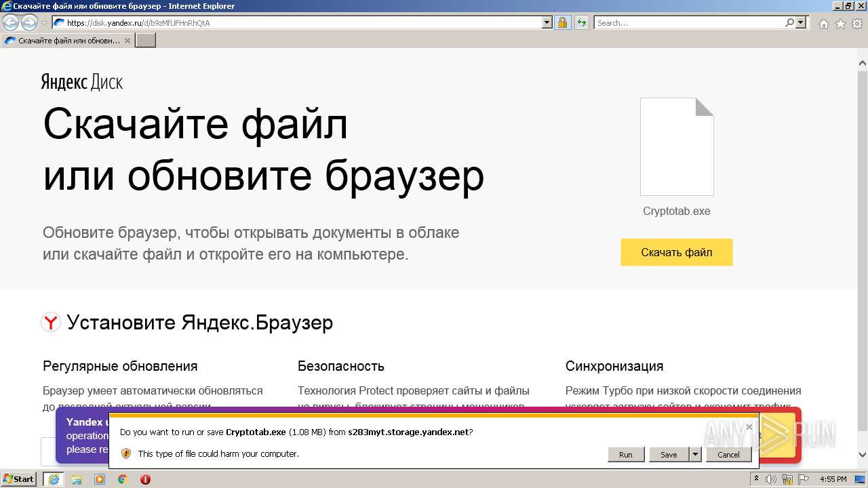This screenshot has width=868, height=488.
Task: Click the 4:55 PM system clock
Action: (833, 479)
